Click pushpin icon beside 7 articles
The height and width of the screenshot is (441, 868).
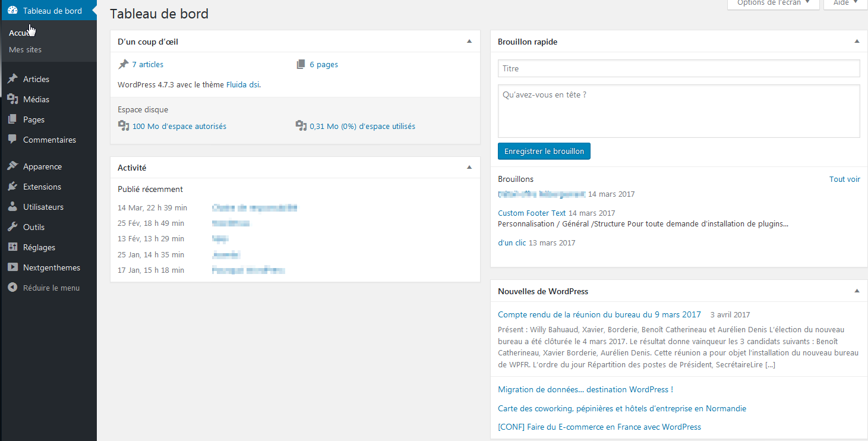click(123, 64)
